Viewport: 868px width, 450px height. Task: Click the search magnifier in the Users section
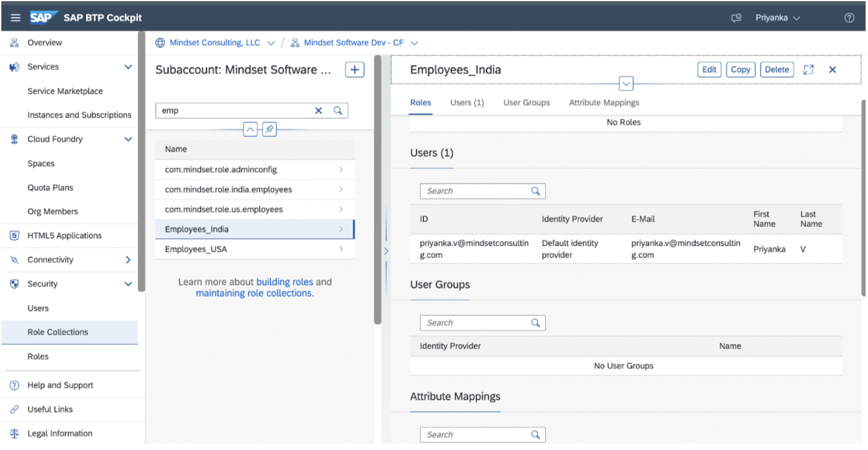tap(535, 191)
